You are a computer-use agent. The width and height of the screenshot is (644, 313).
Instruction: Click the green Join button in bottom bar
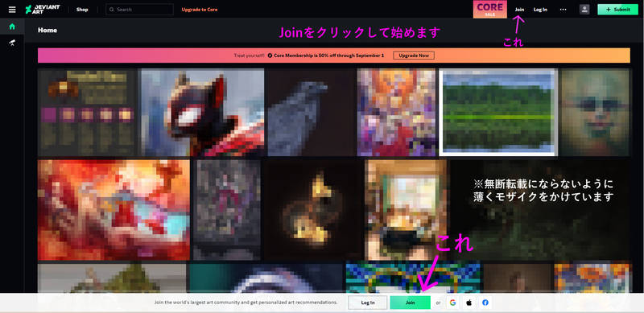(411, 303)
